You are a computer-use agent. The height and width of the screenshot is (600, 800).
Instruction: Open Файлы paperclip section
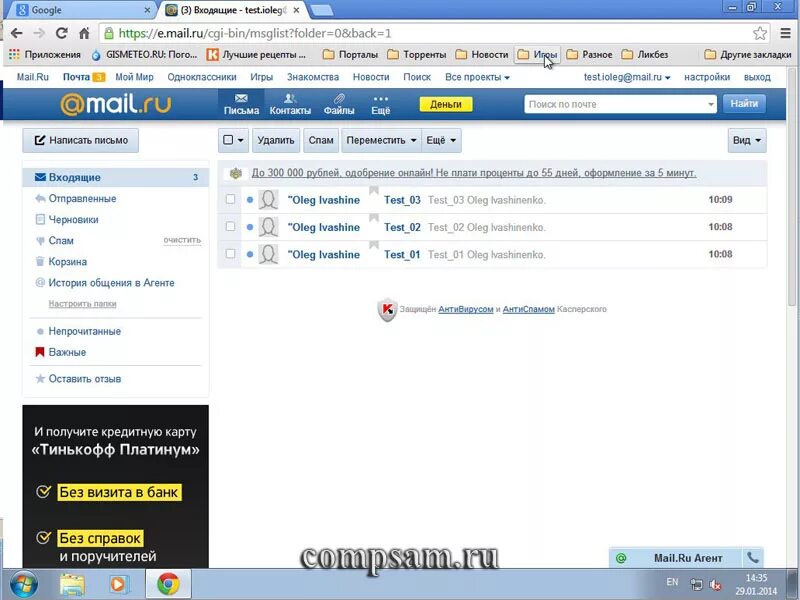pos(339,104)
